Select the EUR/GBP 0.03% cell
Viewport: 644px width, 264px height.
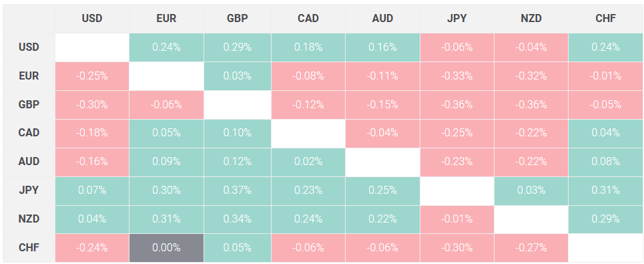238,76
